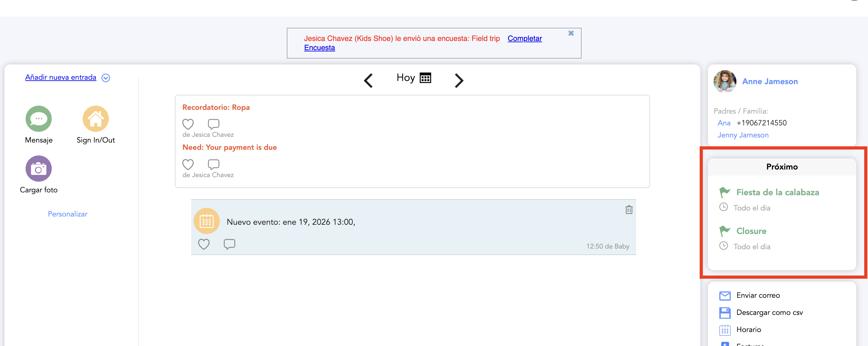Click the purple Cargar foto camera icon
This screenshot has width=868, height=346.
pos(38,169)
